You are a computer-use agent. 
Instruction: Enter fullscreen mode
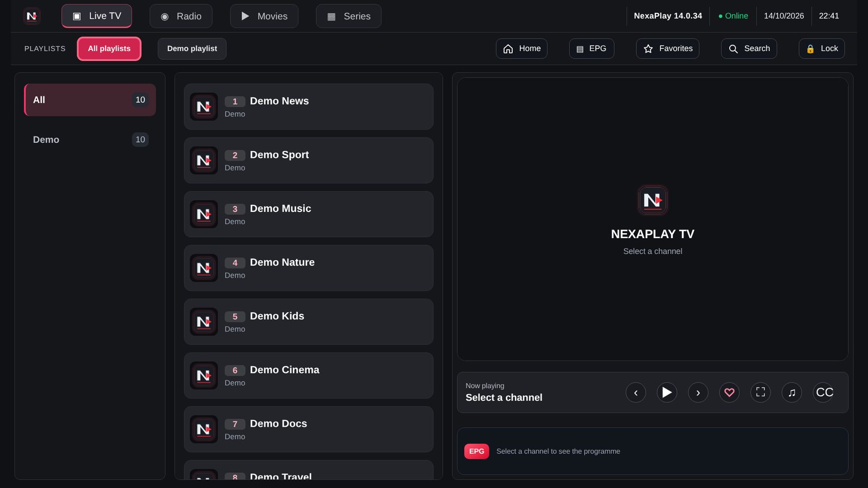tap(761, 393)
